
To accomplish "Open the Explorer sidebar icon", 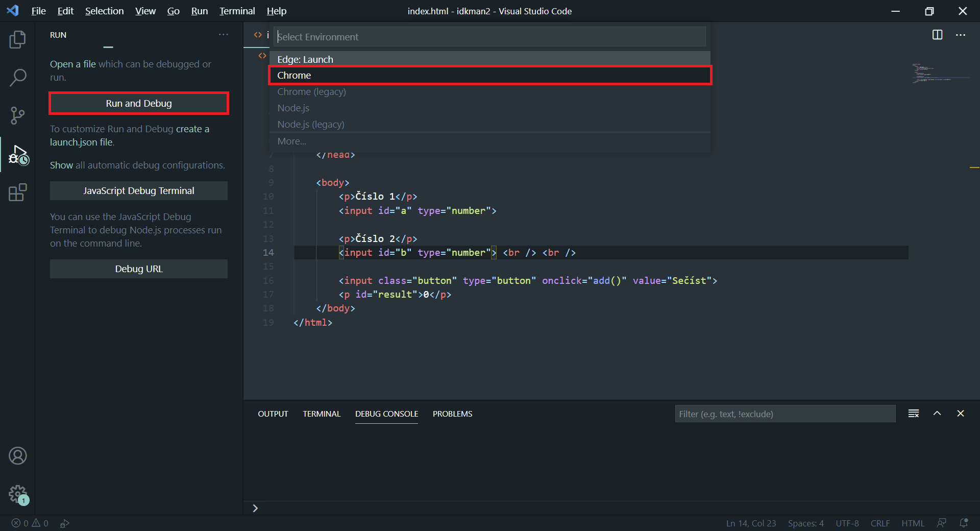I will pyautogui.click(x=18, y=40).
